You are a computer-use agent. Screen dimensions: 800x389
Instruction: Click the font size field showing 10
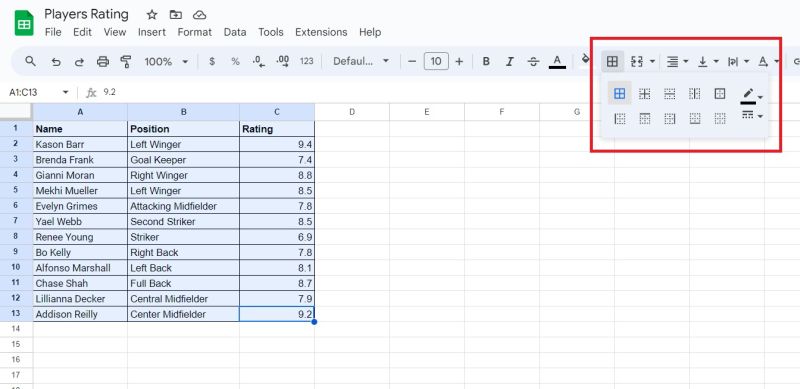point(436,62)
